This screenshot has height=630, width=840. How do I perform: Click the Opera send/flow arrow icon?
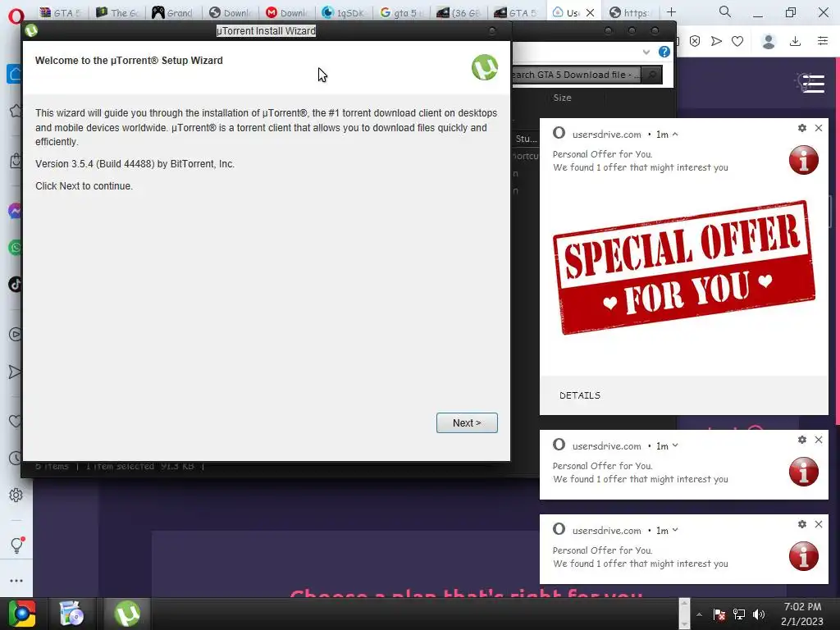pos(716,41)
